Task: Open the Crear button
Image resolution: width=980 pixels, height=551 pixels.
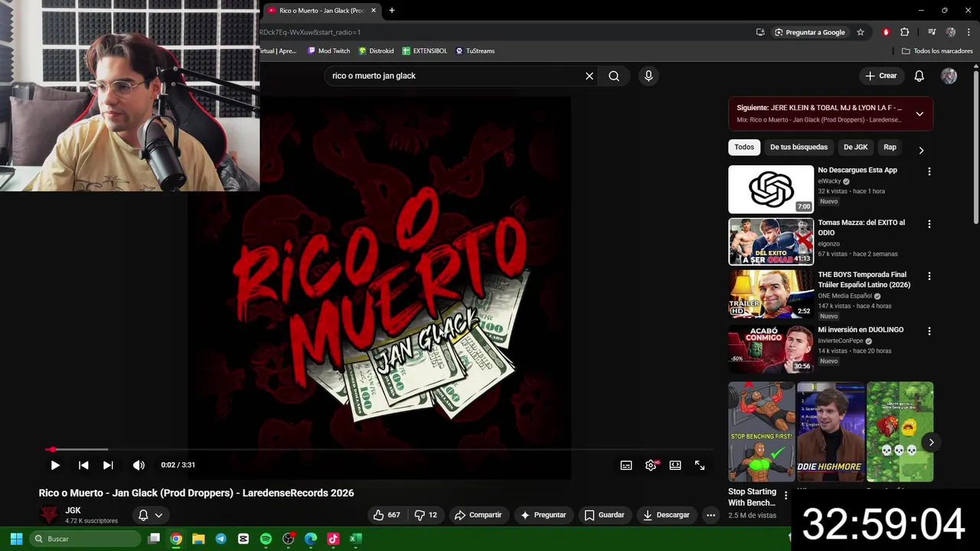Action: [x=880, y=76]
